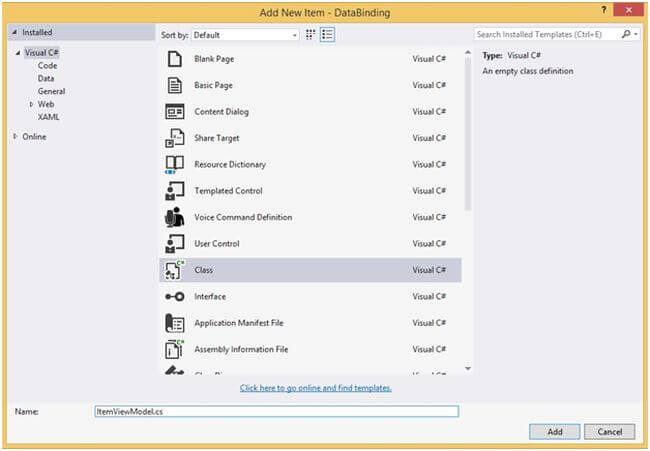Click the Share Target template icon
This screenshot has height=451, width=650.
175,138
